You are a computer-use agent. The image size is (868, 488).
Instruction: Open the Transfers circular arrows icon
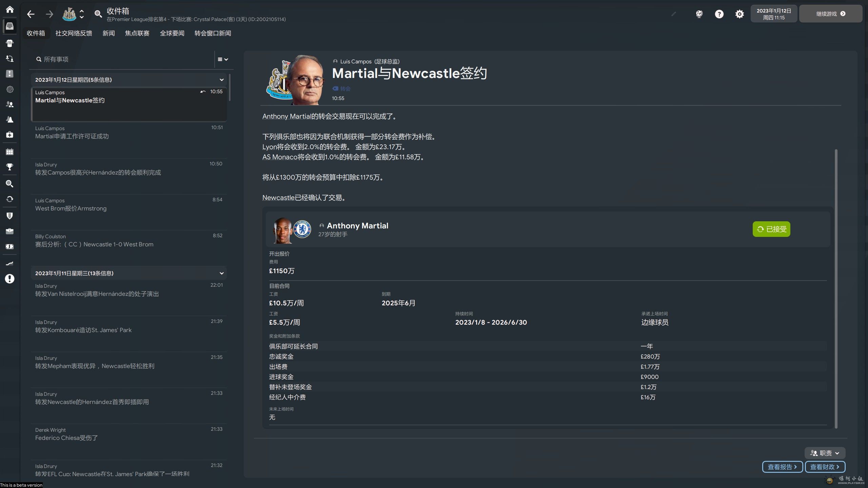[9, 199]
